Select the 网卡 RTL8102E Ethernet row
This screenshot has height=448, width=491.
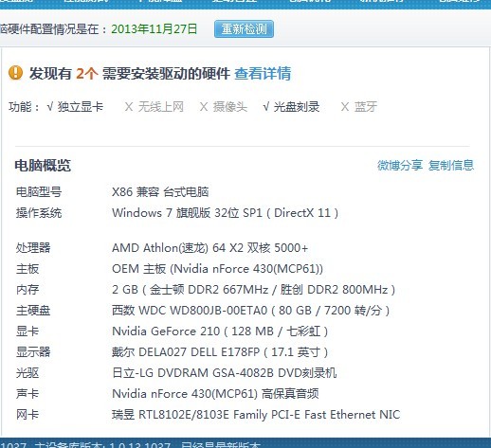click(x=209, y=415)
